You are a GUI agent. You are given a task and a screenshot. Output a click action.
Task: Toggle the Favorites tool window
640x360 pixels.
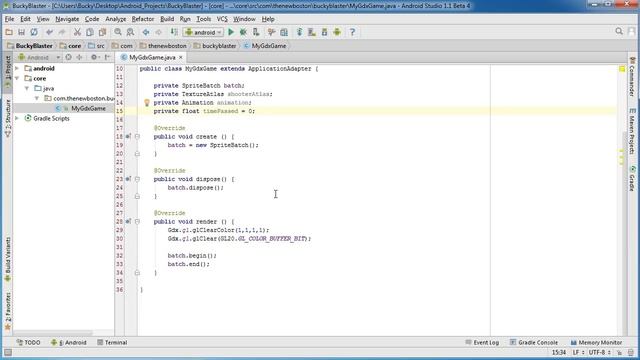pos(7,312)
